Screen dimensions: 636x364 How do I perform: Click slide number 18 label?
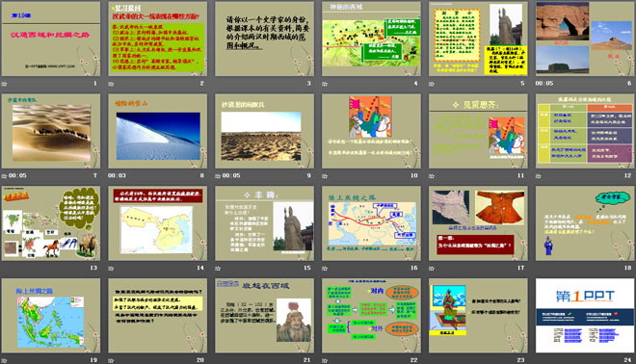(627, 268)
